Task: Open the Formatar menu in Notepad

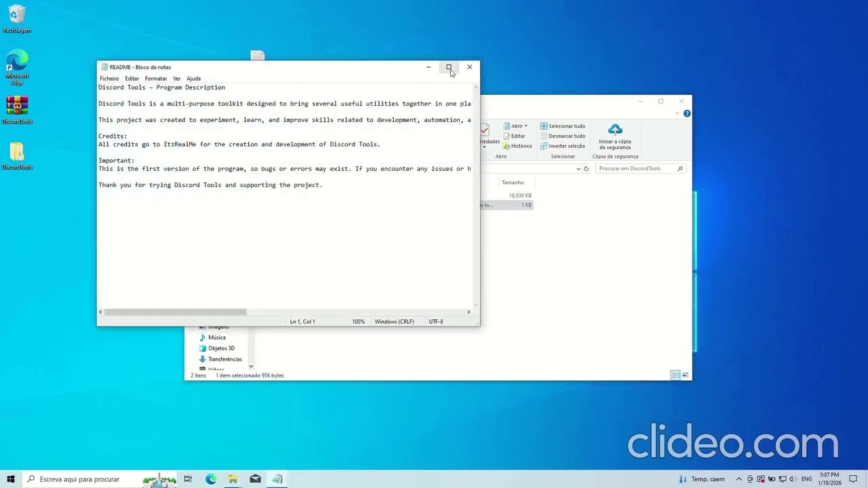Action: point(156,79)
